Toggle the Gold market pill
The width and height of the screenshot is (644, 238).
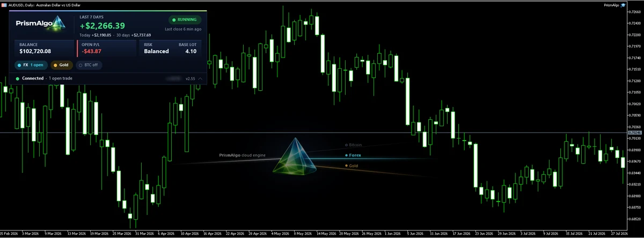pos(62,65)
